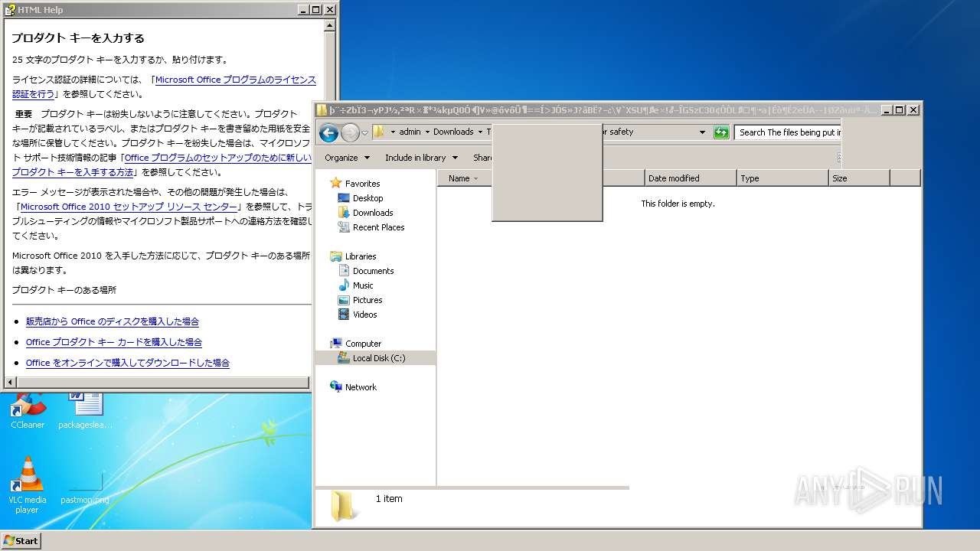The width and height of the screenshot is (980, 551).
Task: Focus the Explorer search box
Action: click(789, 132)
